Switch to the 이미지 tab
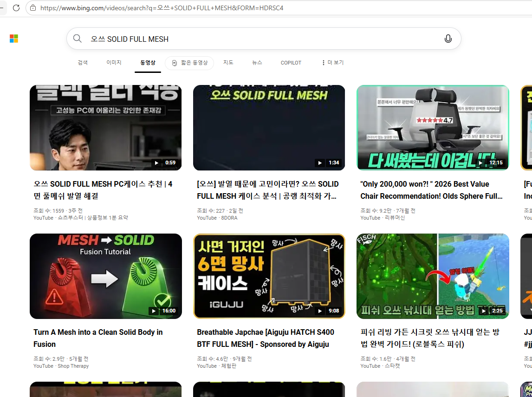The image size is (532, 397). pos(114,63)
